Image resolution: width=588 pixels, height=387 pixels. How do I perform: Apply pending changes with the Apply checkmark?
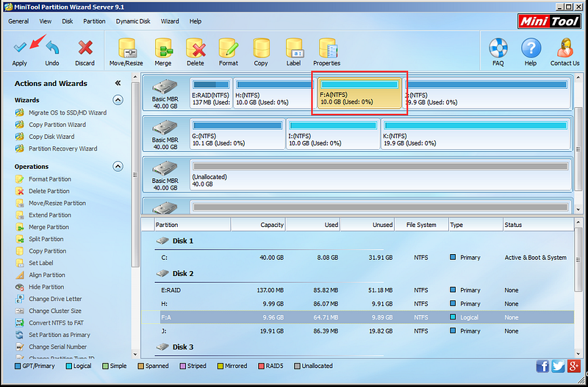20,52
